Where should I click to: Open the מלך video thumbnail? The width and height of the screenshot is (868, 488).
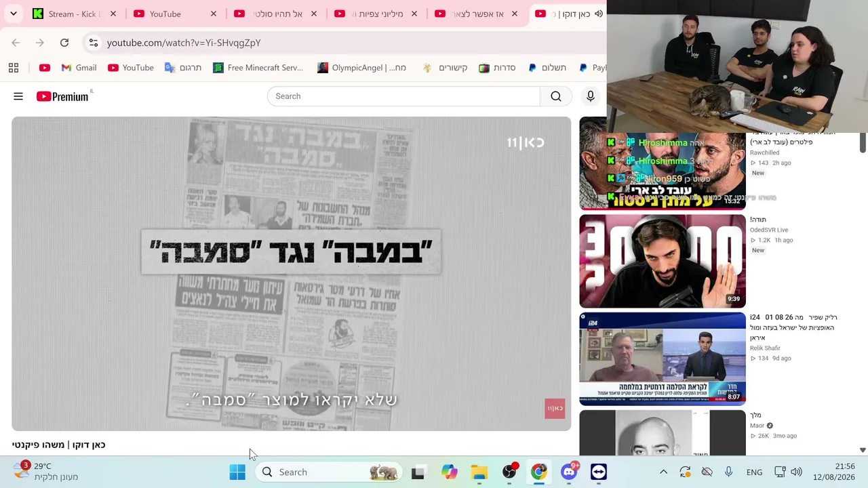point(663,432)
